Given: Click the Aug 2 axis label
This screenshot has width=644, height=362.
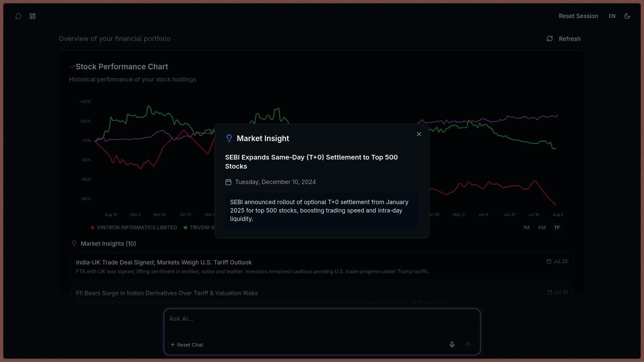Looking at the screenshot, I should [x=558, y=215].
